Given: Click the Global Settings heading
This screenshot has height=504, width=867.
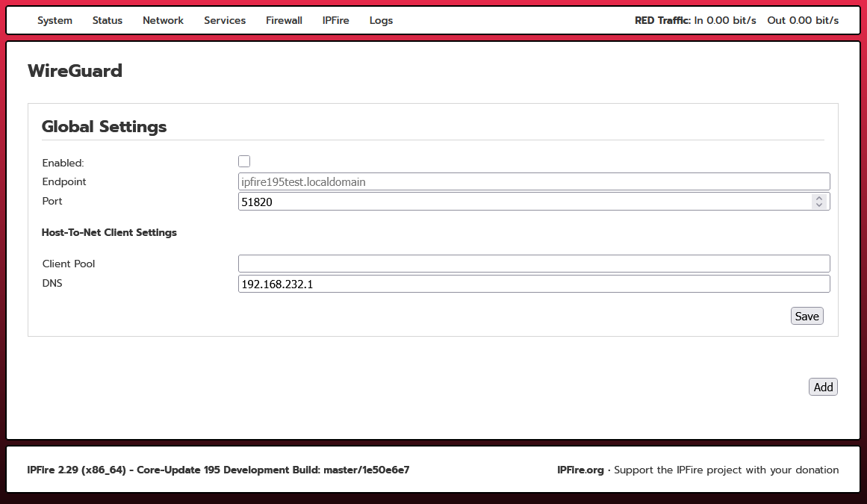Looking at the screenshot, I should (104, 126).
